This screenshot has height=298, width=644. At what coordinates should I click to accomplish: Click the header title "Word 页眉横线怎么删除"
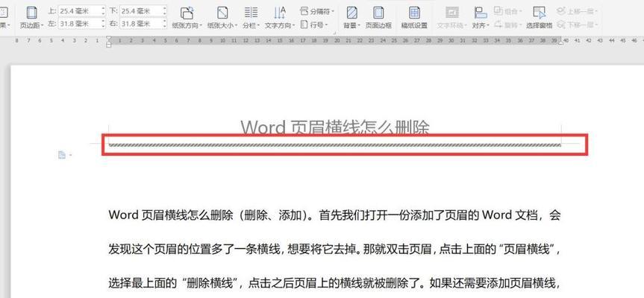point(335,127)
